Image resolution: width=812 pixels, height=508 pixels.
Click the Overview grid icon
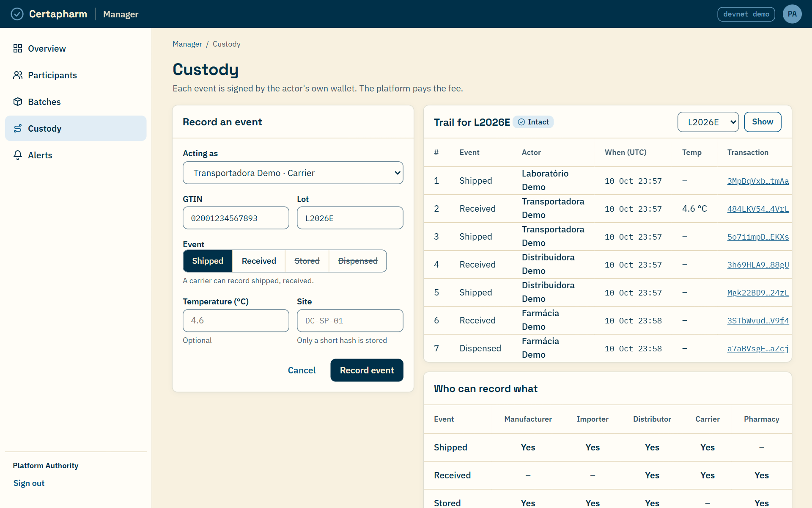coord(18,48)
